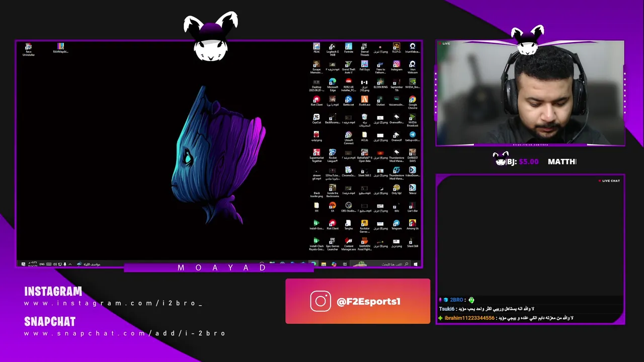Select the ACLib folder icon

(x=364, y=137)
